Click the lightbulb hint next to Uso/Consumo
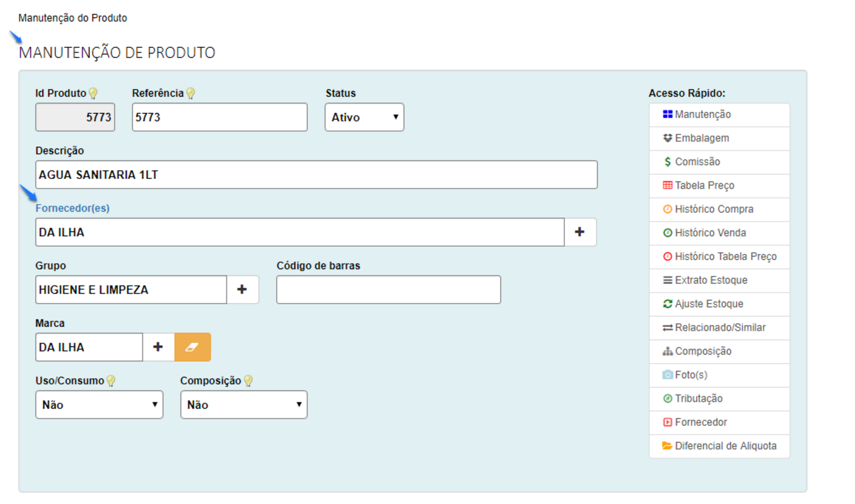 tap(111, 381)
